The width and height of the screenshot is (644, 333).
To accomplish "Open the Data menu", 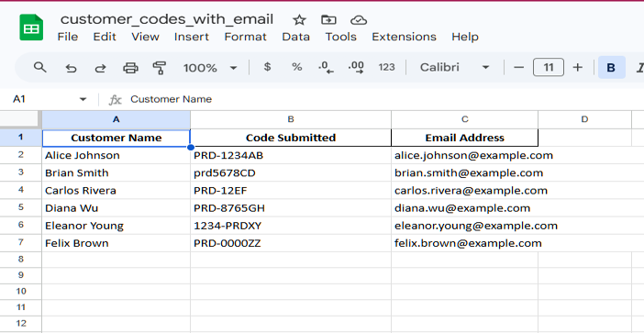I will click(295, 37).
